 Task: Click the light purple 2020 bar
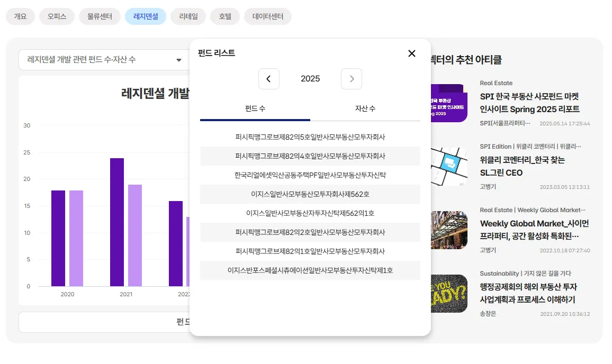click(76, 239)
